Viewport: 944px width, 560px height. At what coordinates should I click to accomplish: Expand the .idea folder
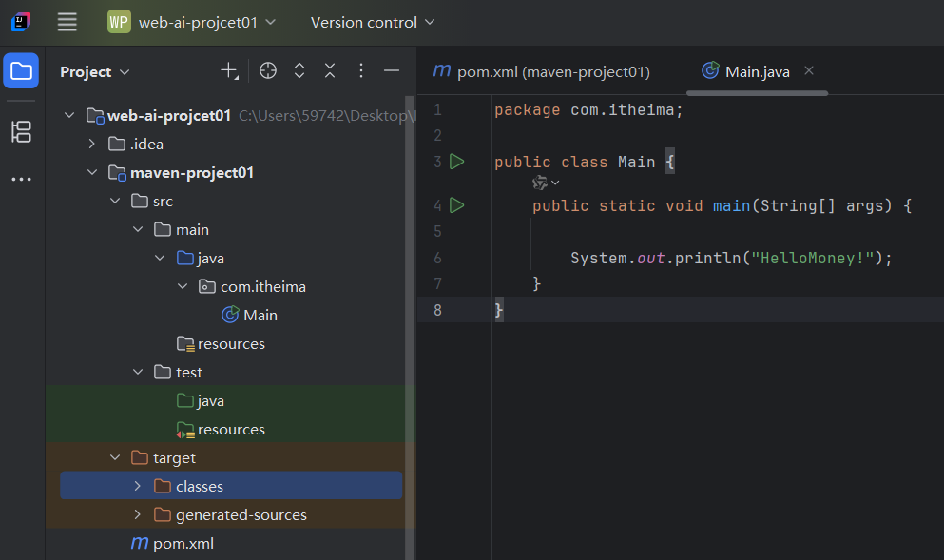point(91,144)
